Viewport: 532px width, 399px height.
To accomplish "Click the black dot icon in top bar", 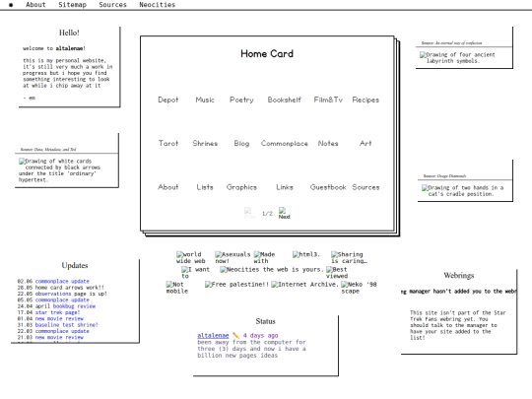I will point(11,5).
